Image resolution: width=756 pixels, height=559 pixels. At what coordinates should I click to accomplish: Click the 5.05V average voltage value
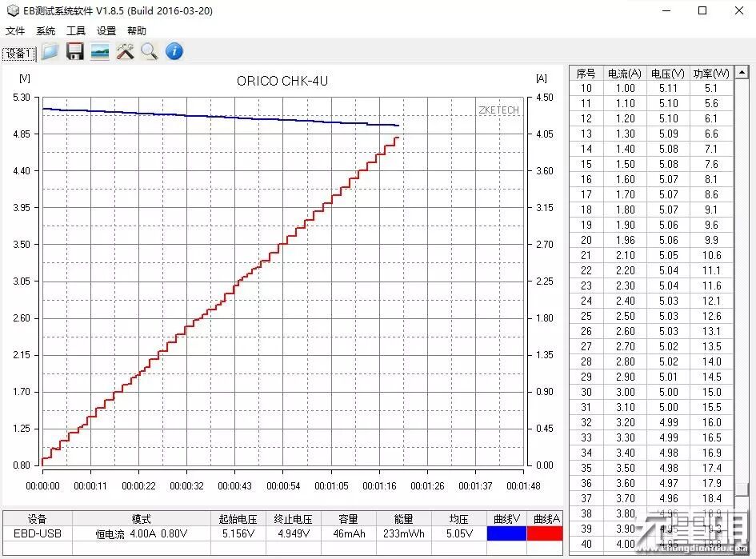[x=459, y=533]
